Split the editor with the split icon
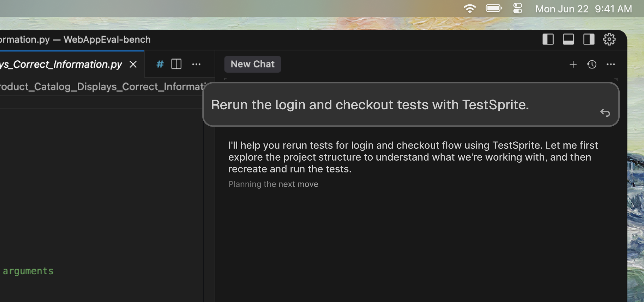Image resolution: width=644 pixels, height=302 pixels. [x=176, y=64]
